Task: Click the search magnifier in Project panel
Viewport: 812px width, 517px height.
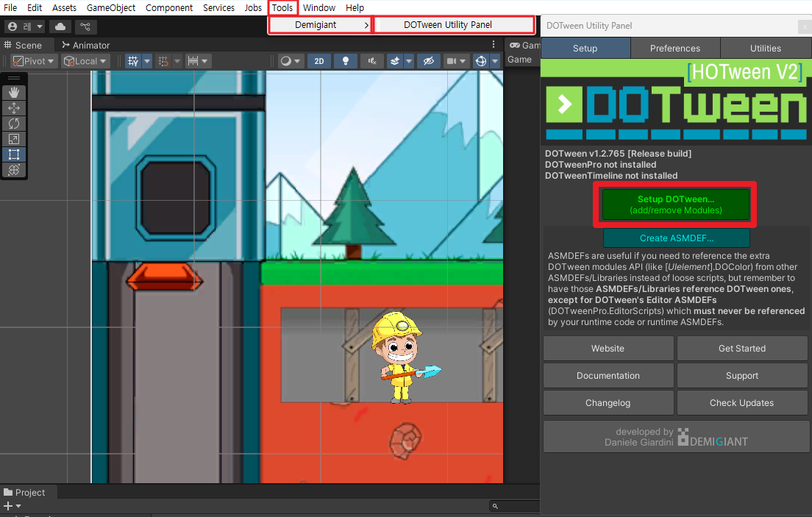Action: click(x=495, y=506)
